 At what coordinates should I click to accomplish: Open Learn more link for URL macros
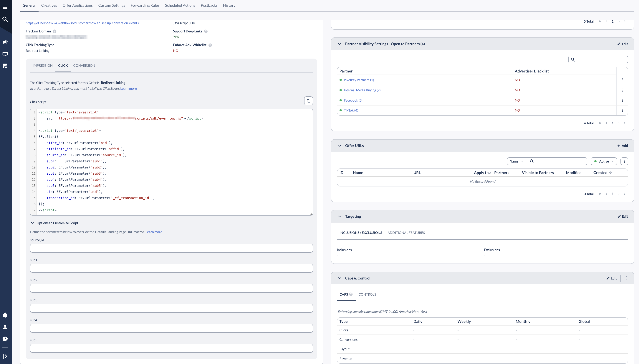(x=154, y=232)
